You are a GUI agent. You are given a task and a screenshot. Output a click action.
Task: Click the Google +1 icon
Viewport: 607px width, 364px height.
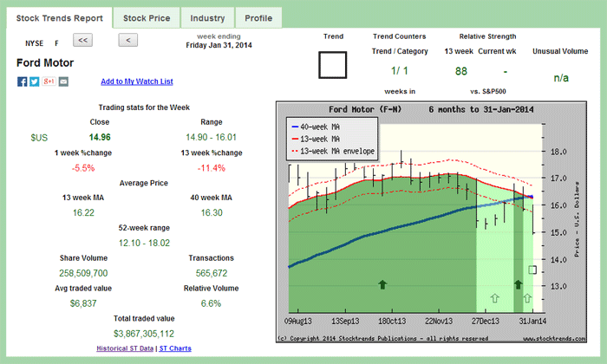[x=49, y=81]
